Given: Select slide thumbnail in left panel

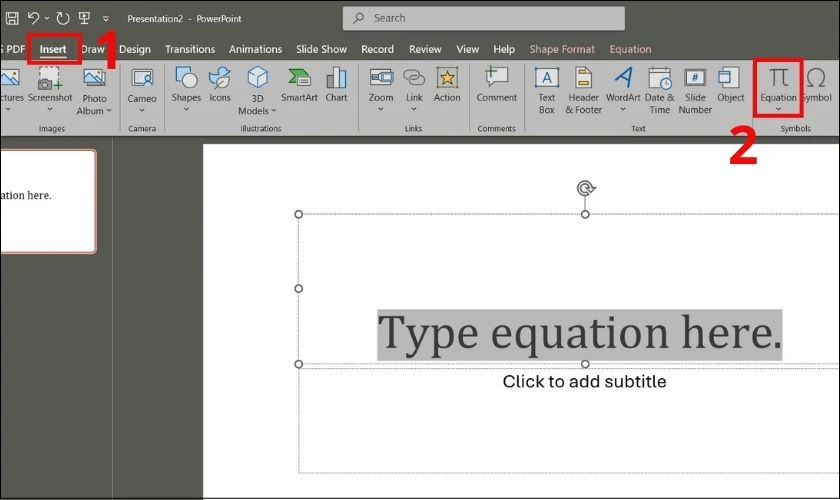Looking at the screenshot, I should (x=48, y=202).
